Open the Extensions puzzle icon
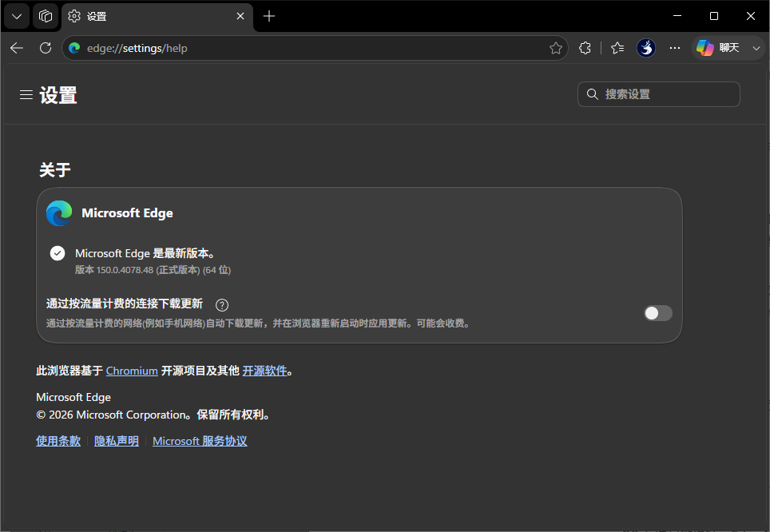 pyautogui.click(x=585, y=48)
